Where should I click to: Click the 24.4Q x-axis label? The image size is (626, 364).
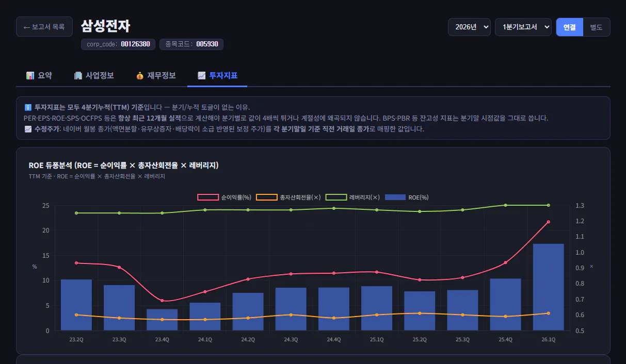coord(333,339)
